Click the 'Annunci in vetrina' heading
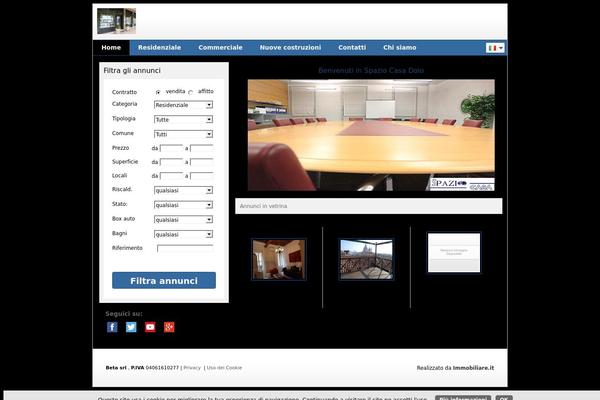Screen dimensions: 600x400 pos(263,206)
